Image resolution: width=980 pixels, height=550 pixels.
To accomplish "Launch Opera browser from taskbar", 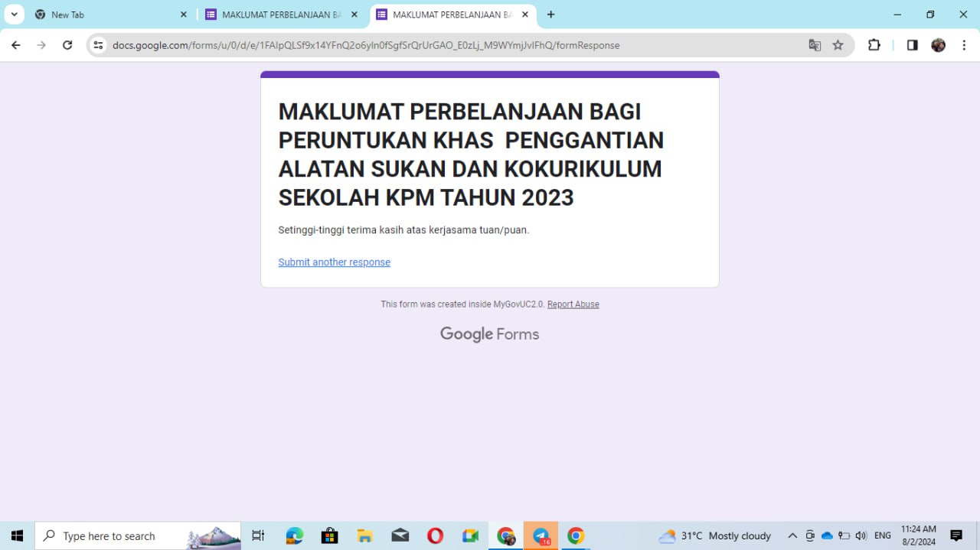I will 435,535.
